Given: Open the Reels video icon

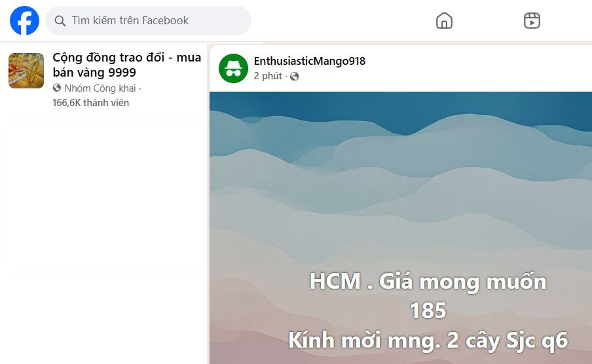Looking at the screenshot, I should 532,20.
